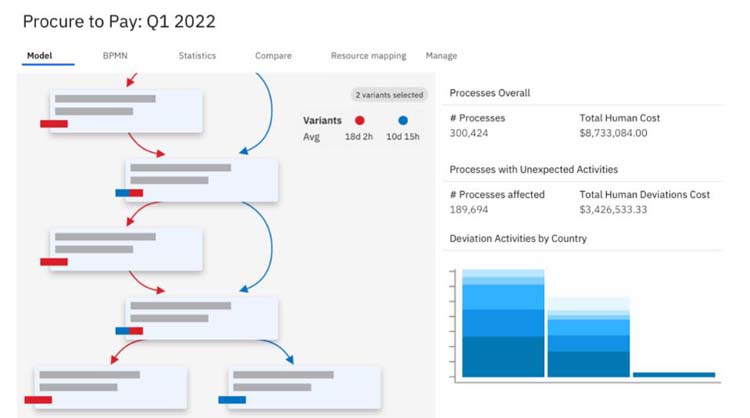Go to the Manage tab

coord(441,55)
